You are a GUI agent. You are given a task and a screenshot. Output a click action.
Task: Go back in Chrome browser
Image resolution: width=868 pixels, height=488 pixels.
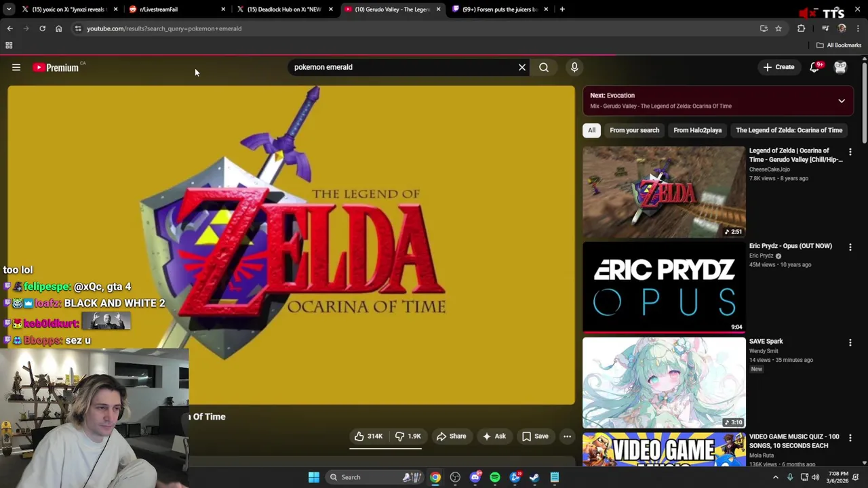(x=9, y=28)
